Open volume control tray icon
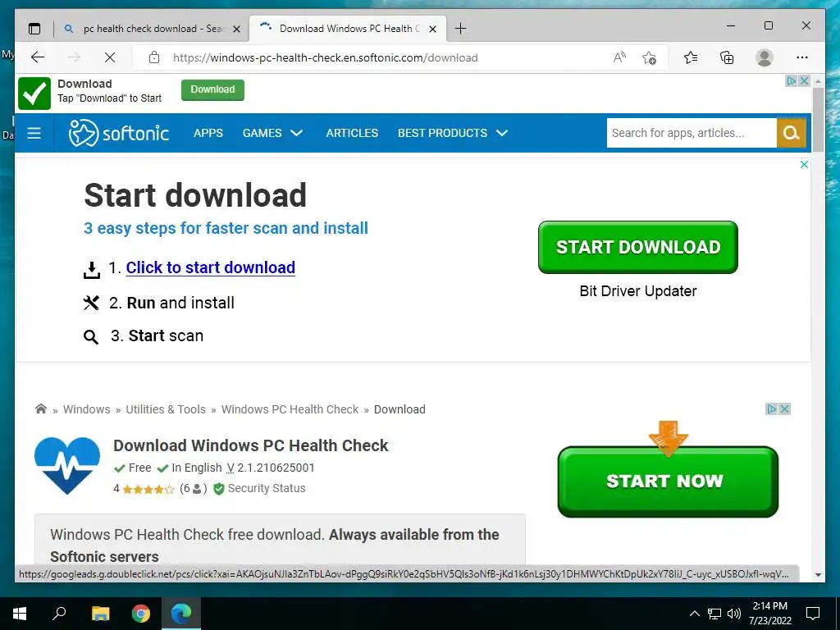This screenshot has width=840, height=630. click(x=734, y=614)
